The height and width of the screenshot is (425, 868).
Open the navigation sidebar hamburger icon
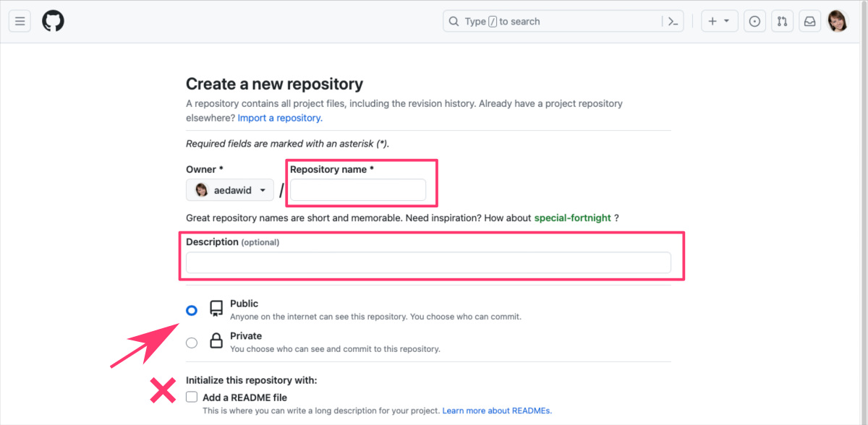pyautogui.click(x=20, y=20)
